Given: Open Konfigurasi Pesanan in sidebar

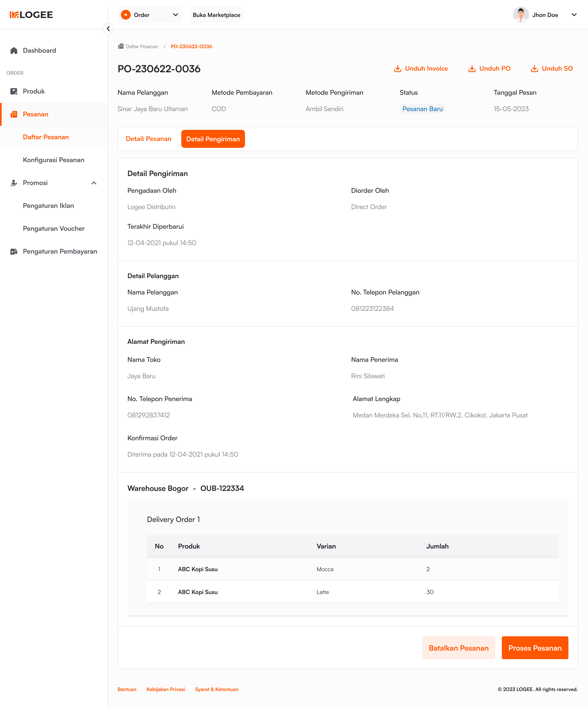Looking at the screenshot, I should [x=54, y=160].
